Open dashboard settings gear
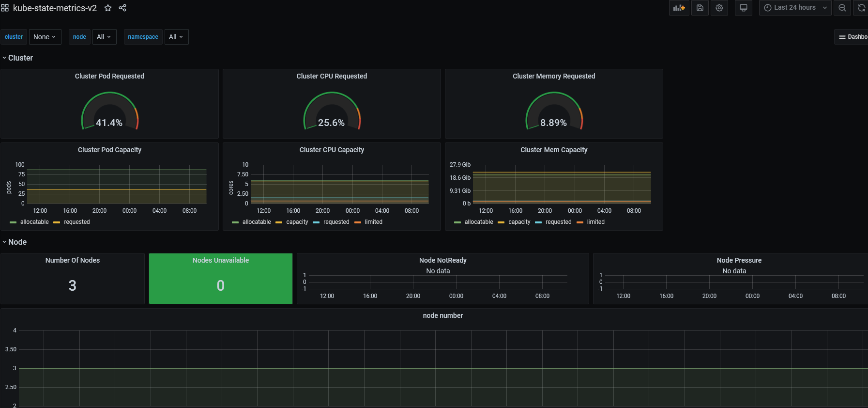The height and width of the screenshot is (408, 868). [x=719, y=8]
